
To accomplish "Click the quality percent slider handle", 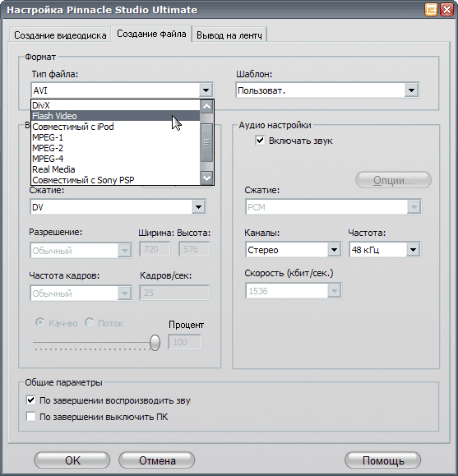I will click(x=155, y=343).
